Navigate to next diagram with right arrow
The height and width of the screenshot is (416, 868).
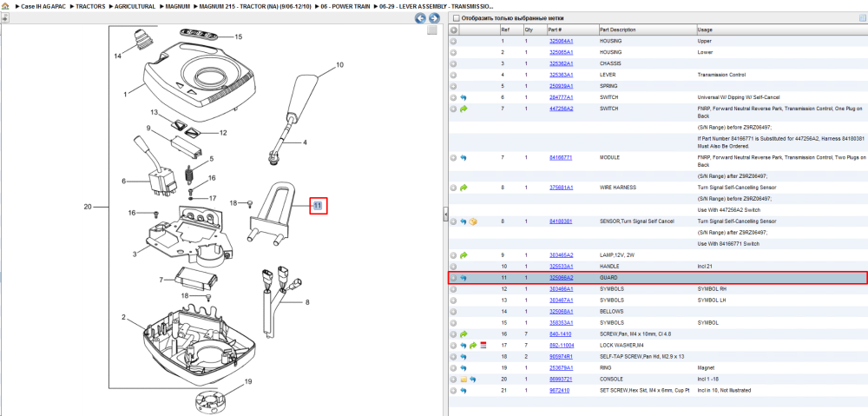(434, 18)
